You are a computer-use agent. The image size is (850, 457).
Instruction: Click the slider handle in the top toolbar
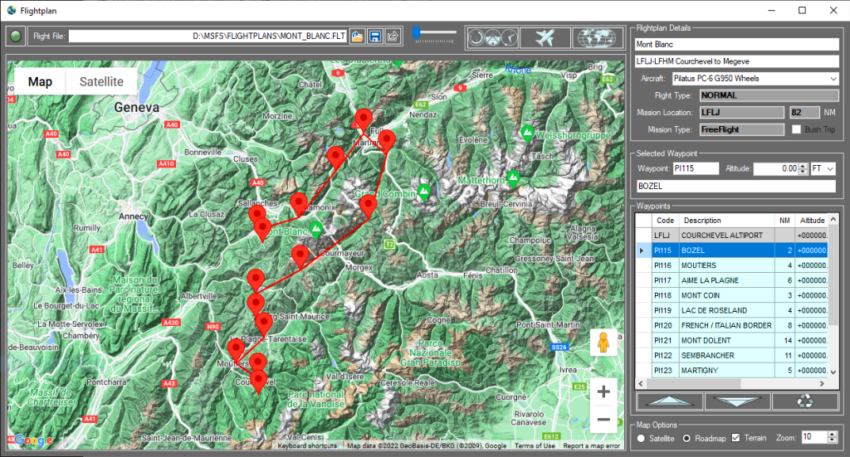click(418, 33)
